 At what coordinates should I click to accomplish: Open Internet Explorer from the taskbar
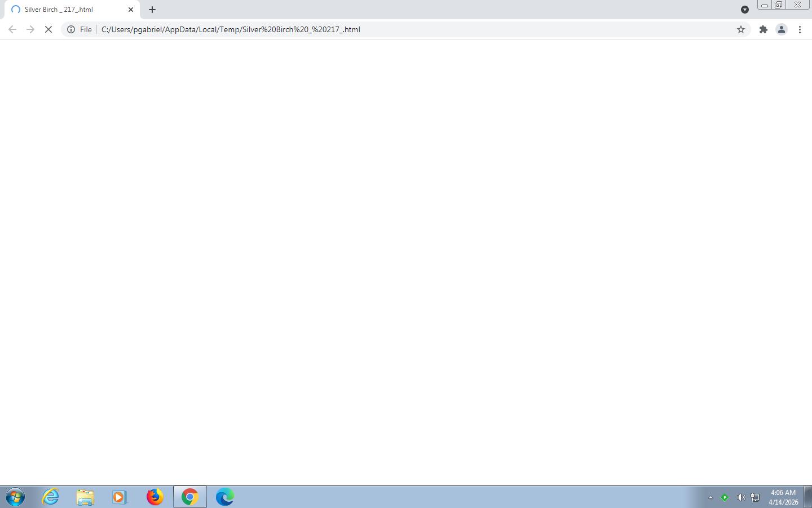coord(51,497)
